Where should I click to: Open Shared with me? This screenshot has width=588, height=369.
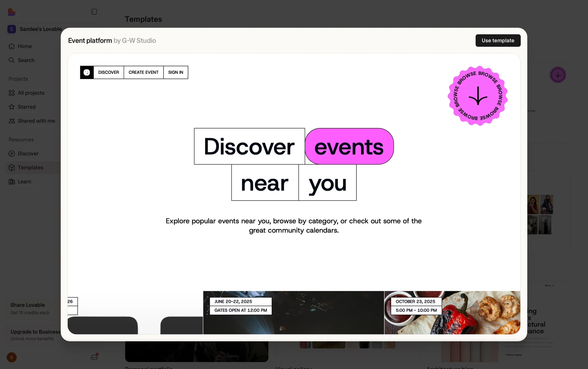coord(36,121)
